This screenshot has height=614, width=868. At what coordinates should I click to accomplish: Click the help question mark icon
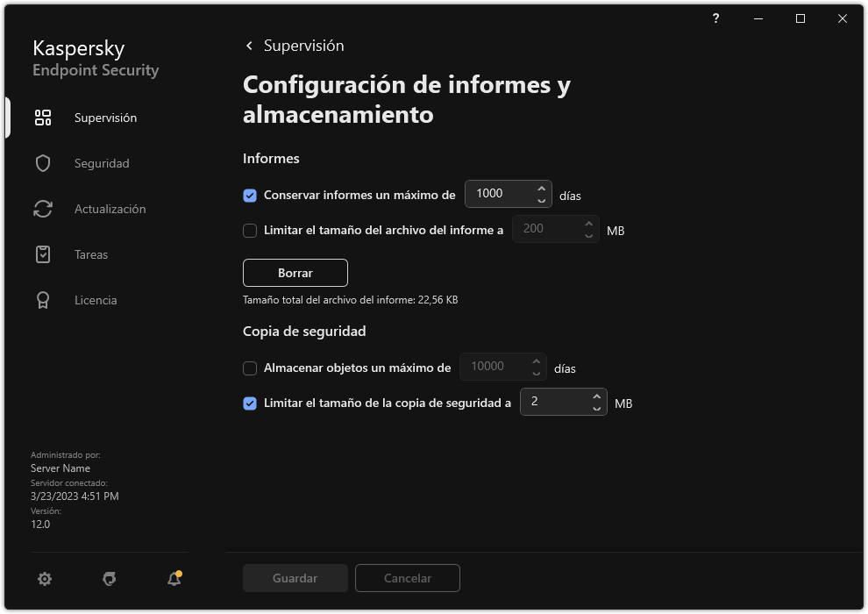tap(715, 18)
